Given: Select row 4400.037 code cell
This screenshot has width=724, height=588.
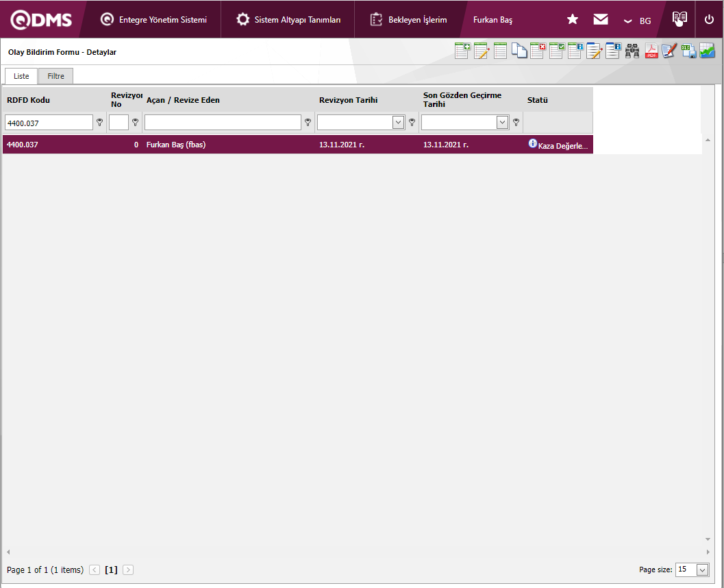Looking at the screenshot, I should (55, 145).
